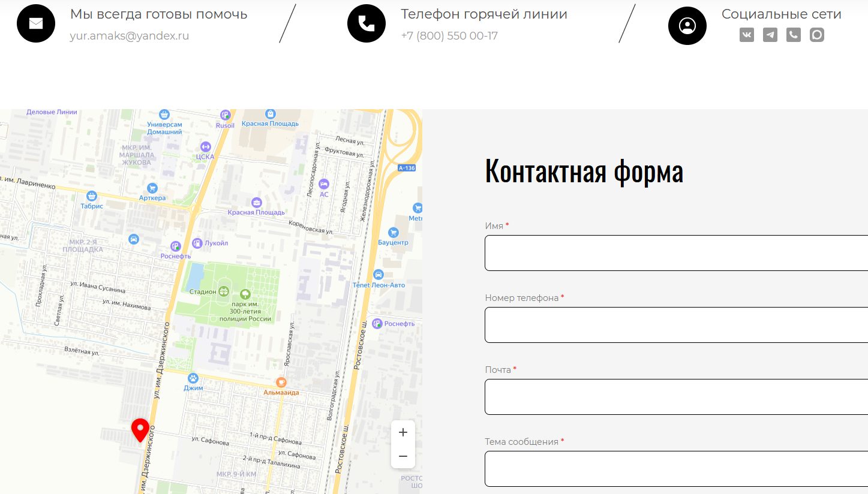Select the Почта input box
This screenshot has width=868, height=494.
tap(672, 396)
